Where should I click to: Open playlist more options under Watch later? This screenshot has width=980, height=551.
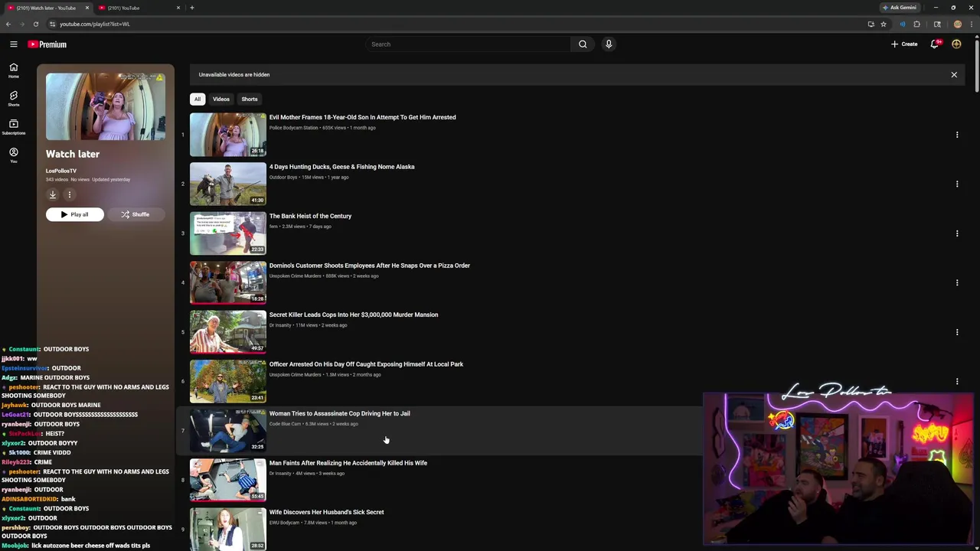click(x=69, y=194)
